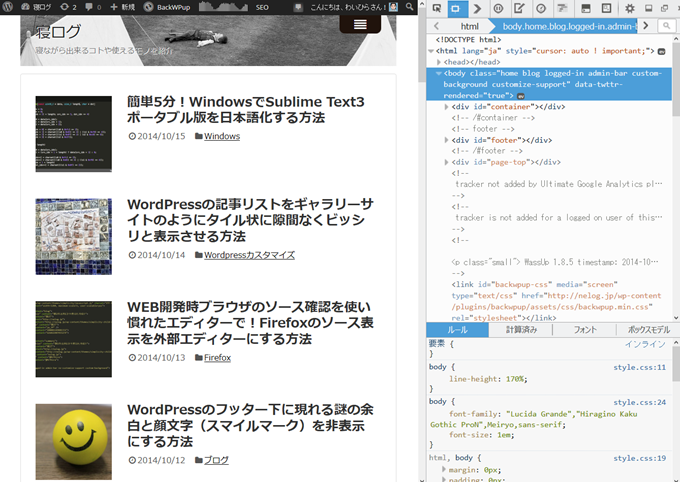Click the 寝ログ site title
Image resolution: width=680 pixels, height=482 pixels.
58,32
